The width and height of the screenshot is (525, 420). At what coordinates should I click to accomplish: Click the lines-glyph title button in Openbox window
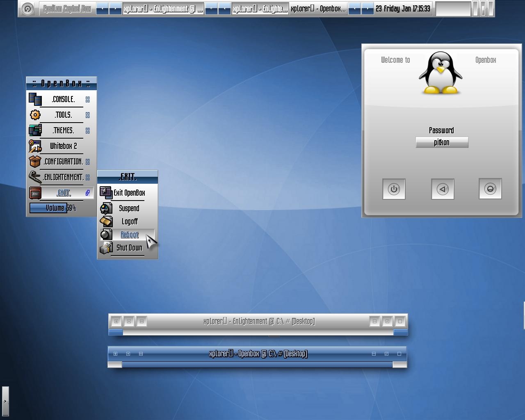point(141,354)
